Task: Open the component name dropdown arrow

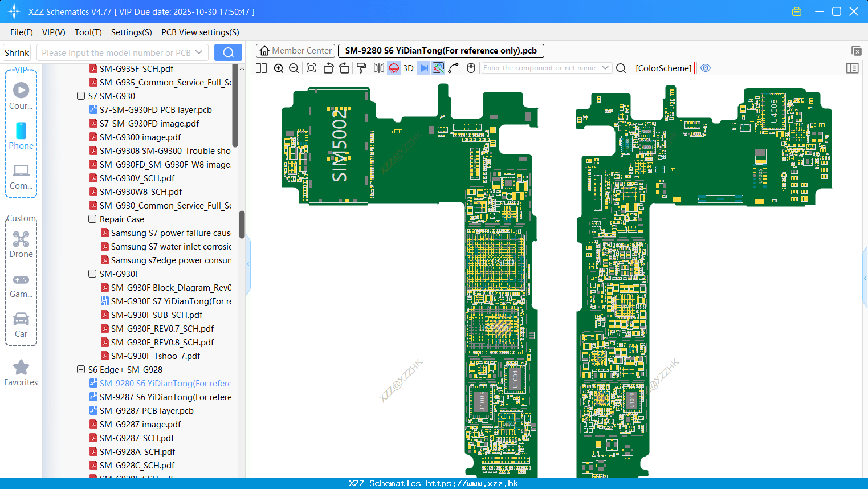Action: (x=605, y=68)
